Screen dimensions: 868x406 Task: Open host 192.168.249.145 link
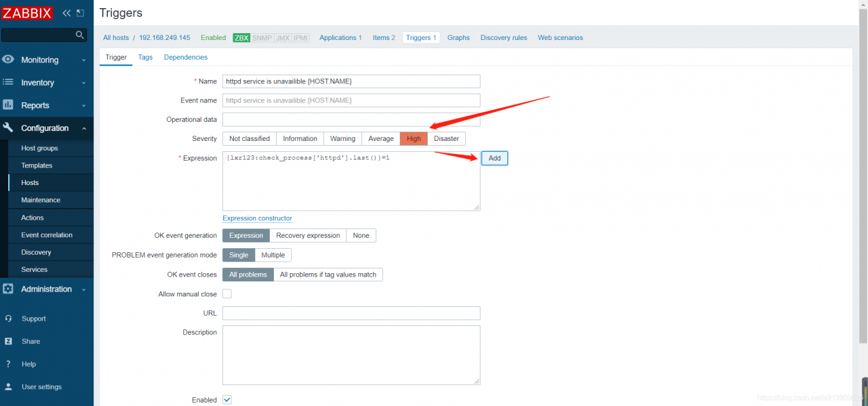point(165,38)
